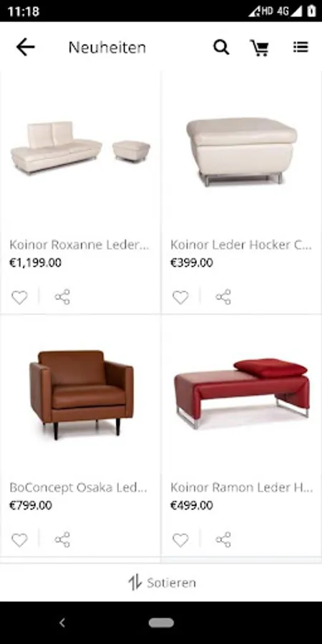The height and width of the screenshot is (644, 322).
Task: Share the Koinor Ramon Leder item
Action: [x=223, y=540]
